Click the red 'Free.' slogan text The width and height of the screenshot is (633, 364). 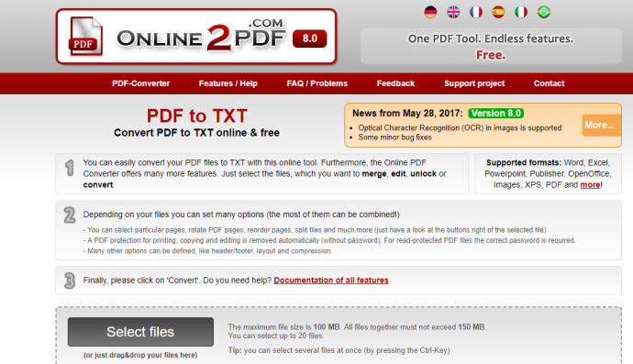(491, 55)
